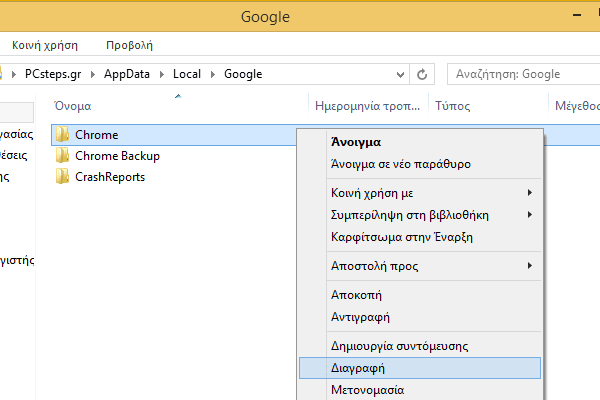The width and height of the screenshot is (600, 400).
Task: Click AppData in the address path
Action: 127,74
